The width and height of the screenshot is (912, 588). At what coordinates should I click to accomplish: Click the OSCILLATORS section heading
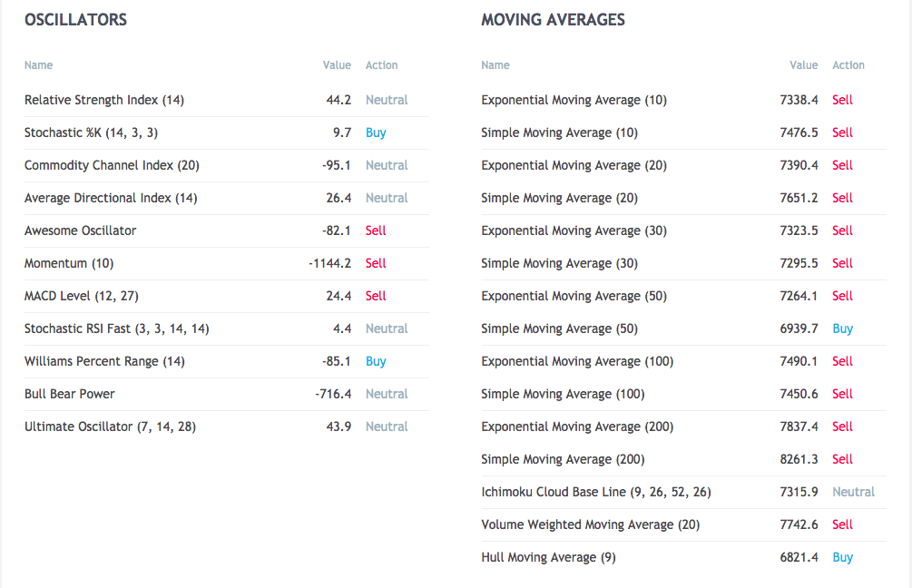click(x=75, y=20)
